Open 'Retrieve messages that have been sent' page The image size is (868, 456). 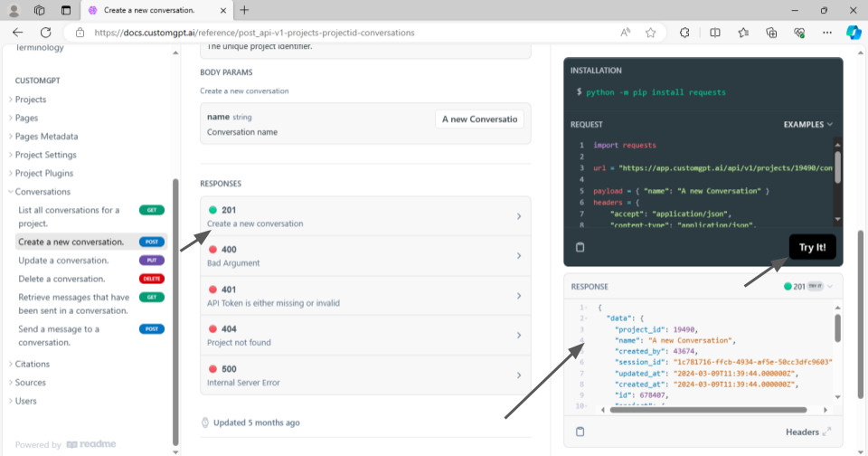pos(91,304)
